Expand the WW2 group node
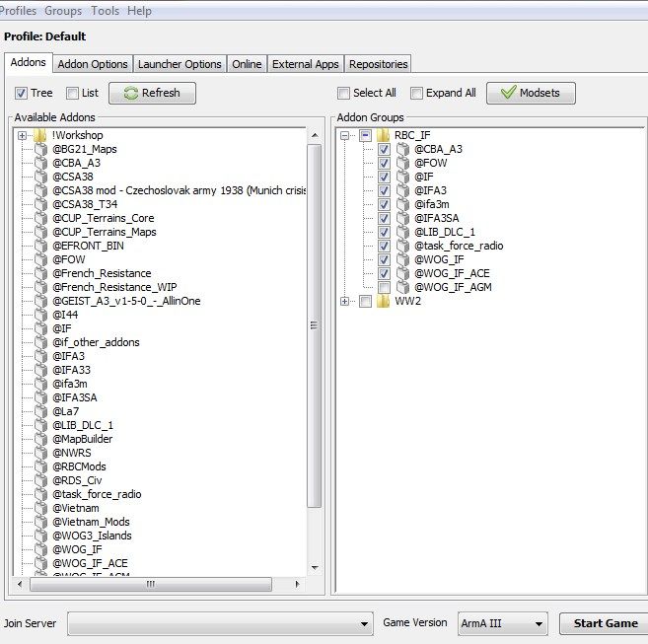The height and width of the screenshot is (644, 648). pos(344,302)
